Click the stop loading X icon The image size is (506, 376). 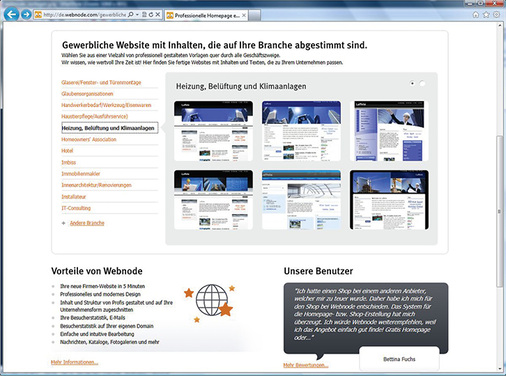[158, 15]
